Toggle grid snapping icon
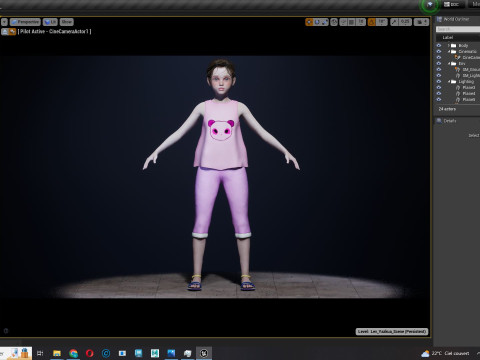Screen dimensions: 480x360 (x=352, y=22)
